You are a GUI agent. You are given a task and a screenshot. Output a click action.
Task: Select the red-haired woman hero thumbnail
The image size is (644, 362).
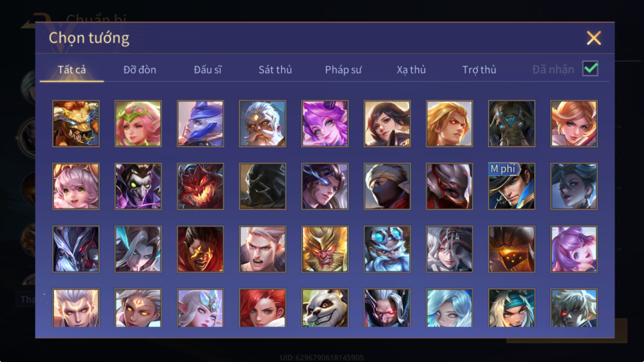click(263, 308)
